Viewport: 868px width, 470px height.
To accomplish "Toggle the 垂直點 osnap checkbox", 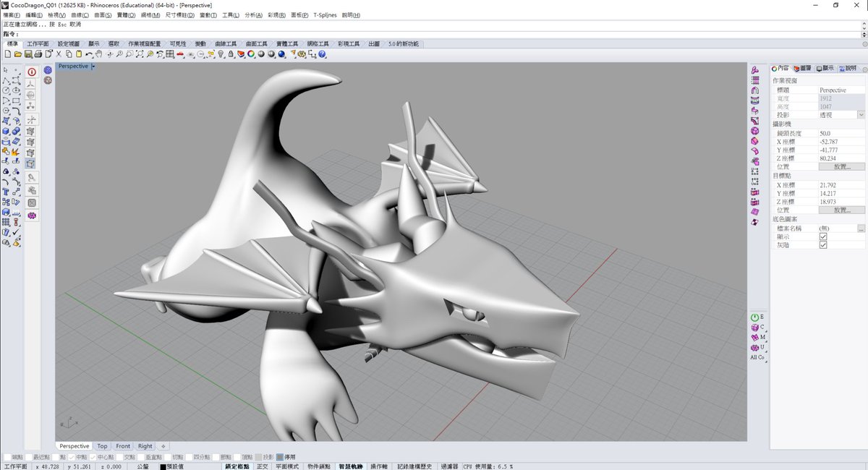I will (141, 457).
